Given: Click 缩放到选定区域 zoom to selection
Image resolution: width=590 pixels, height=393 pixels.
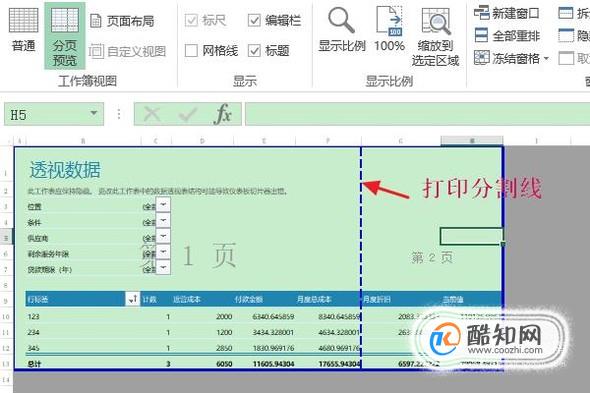Looking at the screenshot, I should 435,37.
